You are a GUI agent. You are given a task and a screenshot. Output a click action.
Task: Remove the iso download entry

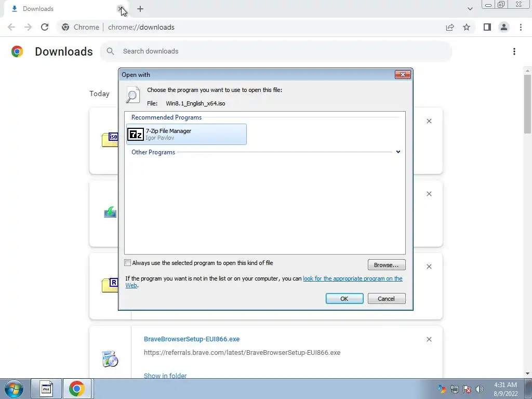tap(429, 121)
